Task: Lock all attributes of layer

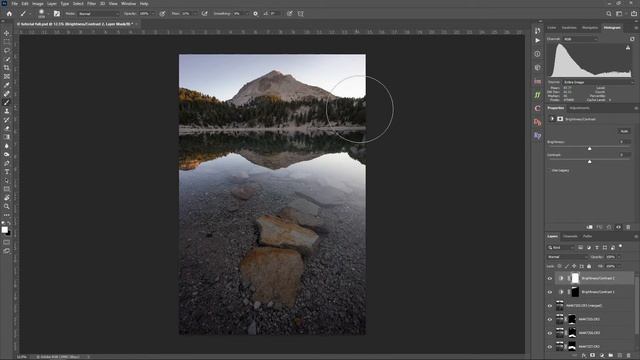Action: 589,266
